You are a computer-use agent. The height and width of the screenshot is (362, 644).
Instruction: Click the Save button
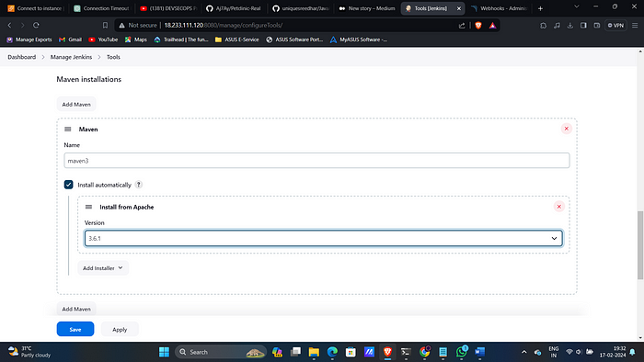75,329
